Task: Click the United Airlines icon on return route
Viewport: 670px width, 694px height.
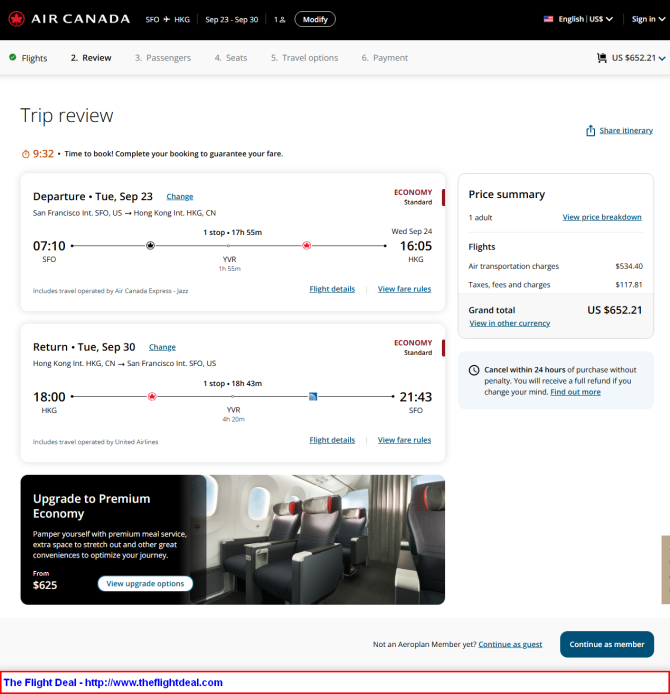Action: (x=313, y=396)
